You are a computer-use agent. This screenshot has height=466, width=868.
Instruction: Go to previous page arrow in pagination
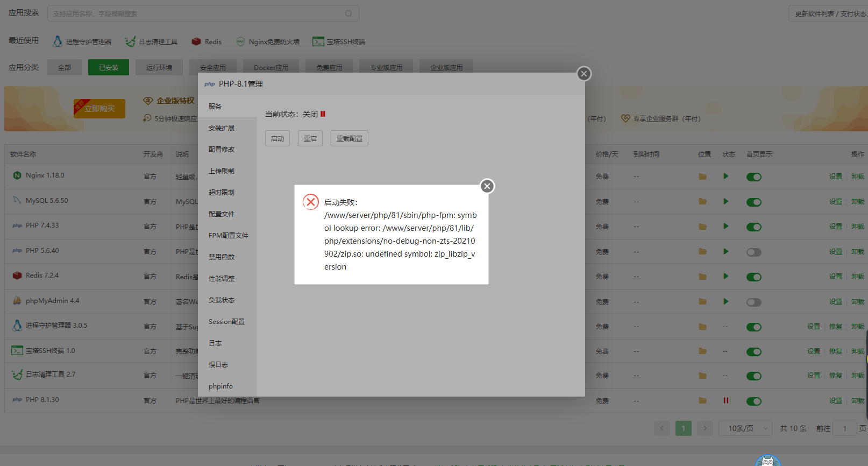[662, 428]
